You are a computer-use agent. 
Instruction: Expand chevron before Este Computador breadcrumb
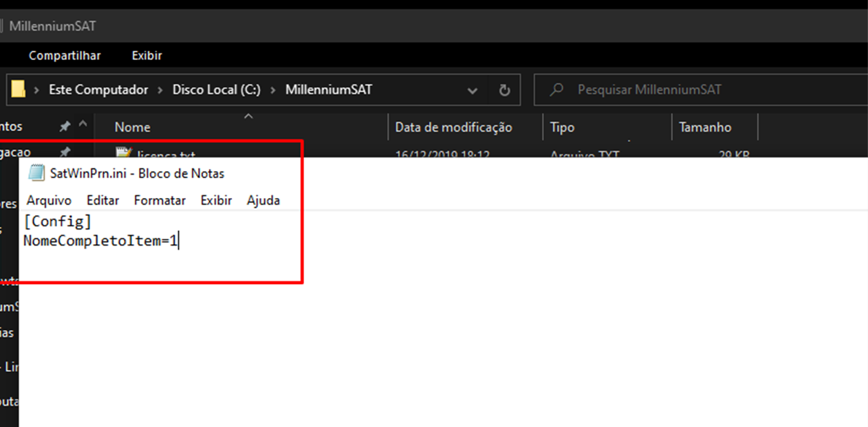(x=35, y=90)
